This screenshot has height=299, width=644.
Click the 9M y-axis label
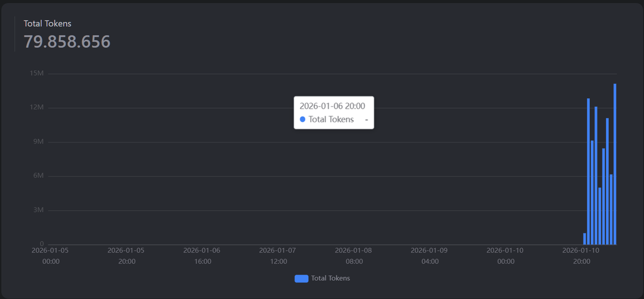[x=39, y=142]
